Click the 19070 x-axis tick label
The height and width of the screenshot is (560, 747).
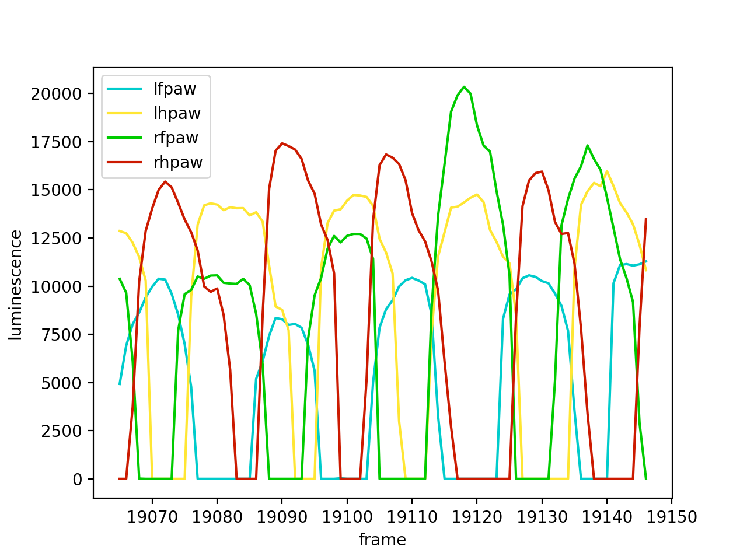coord(152,517)
